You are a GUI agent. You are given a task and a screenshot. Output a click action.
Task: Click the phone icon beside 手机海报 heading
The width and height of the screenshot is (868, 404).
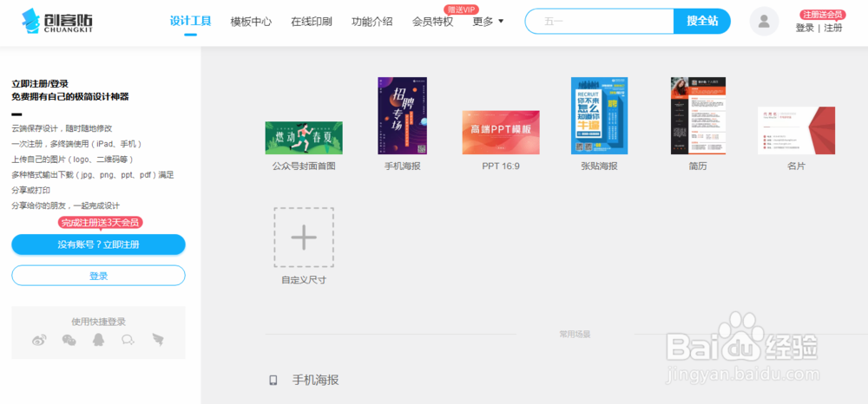pyautogui.click(x=273, y=381)
